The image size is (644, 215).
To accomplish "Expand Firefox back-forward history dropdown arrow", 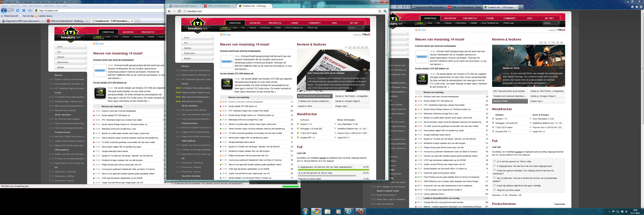I will [13, 11].
